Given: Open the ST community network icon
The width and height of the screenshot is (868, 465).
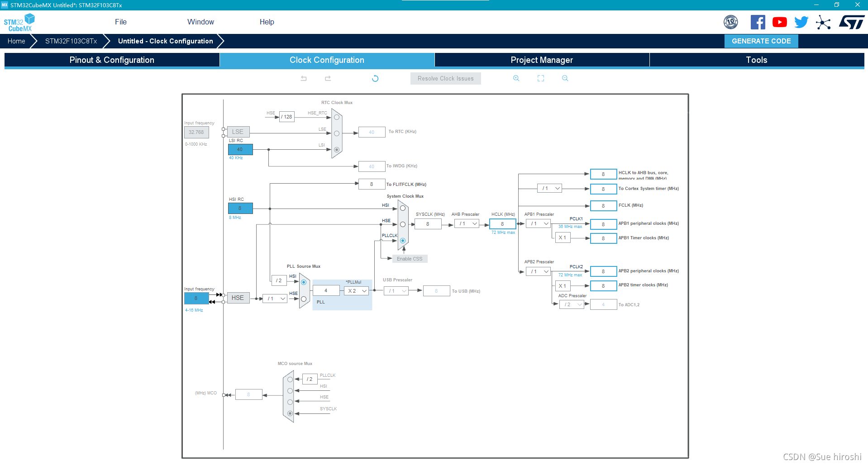Looking at the screenshot, I should tap(823, 22).
